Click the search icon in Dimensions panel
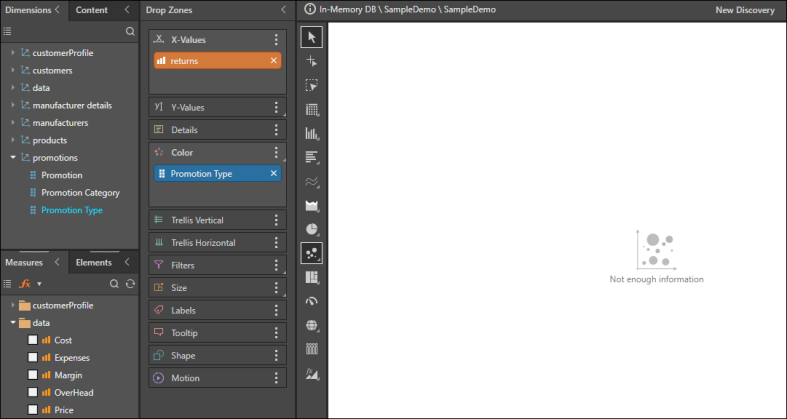 click(130, 32)
